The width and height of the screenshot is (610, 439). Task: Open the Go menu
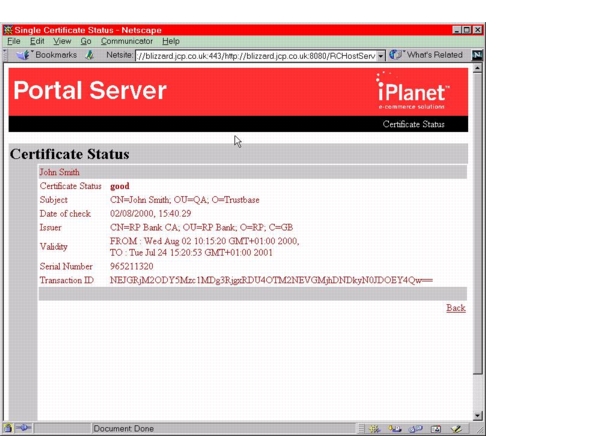[x=86, y=41]
